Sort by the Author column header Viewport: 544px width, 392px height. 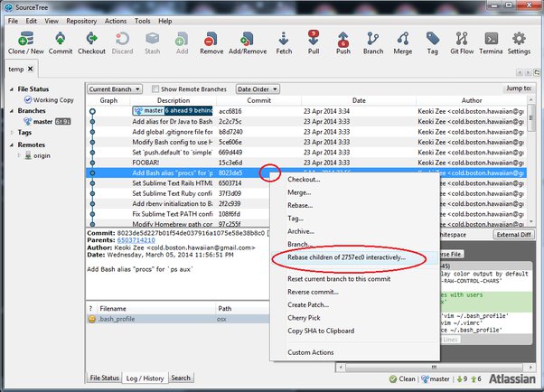pyautogui.click(x=472, y=100)
